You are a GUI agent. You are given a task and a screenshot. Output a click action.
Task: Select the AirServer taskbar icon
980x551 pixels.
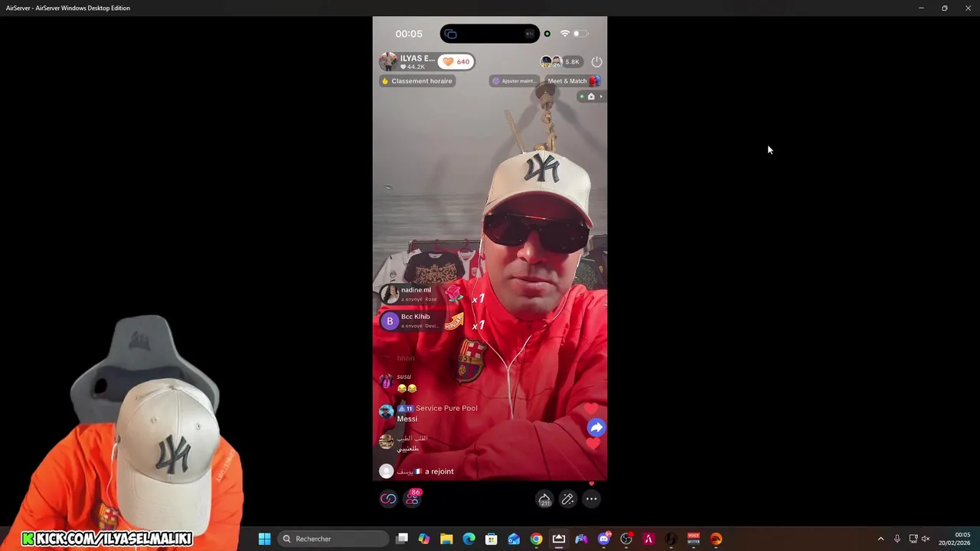point(559,539)
